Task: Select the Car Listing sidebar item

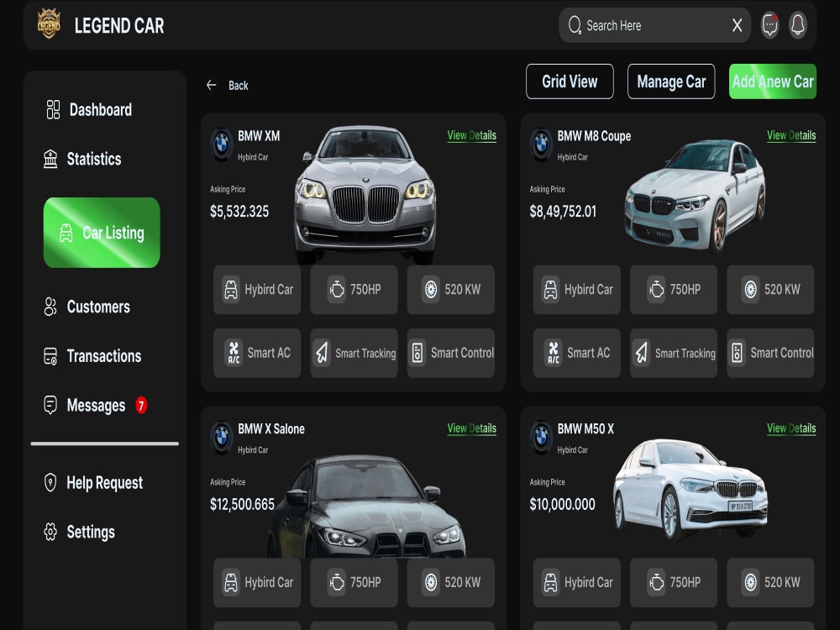Action: [x=102, y=233]
